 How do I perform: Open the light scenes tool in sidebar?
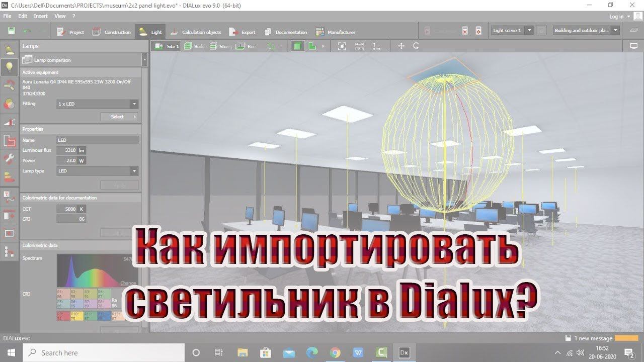click(x=10, y=85)
